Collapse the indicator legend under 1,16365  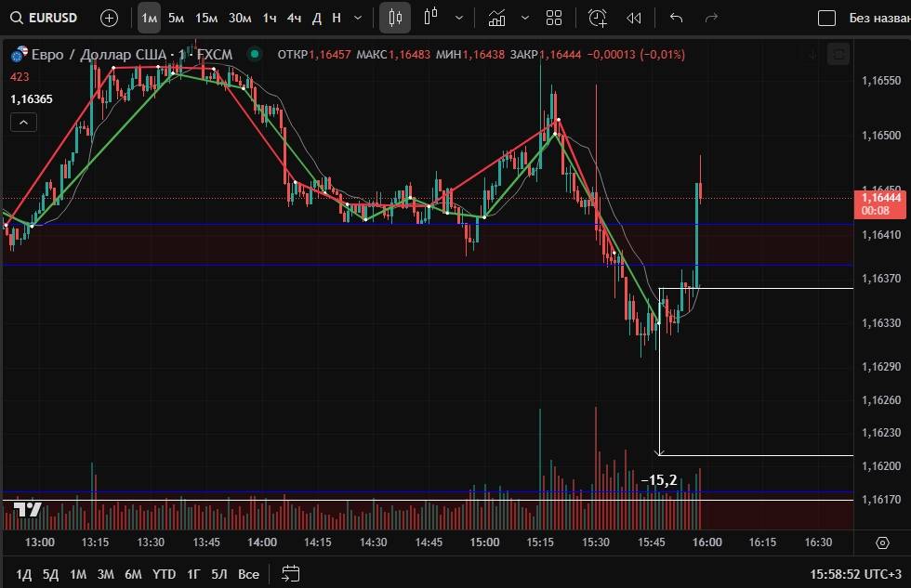click(23, 122)
